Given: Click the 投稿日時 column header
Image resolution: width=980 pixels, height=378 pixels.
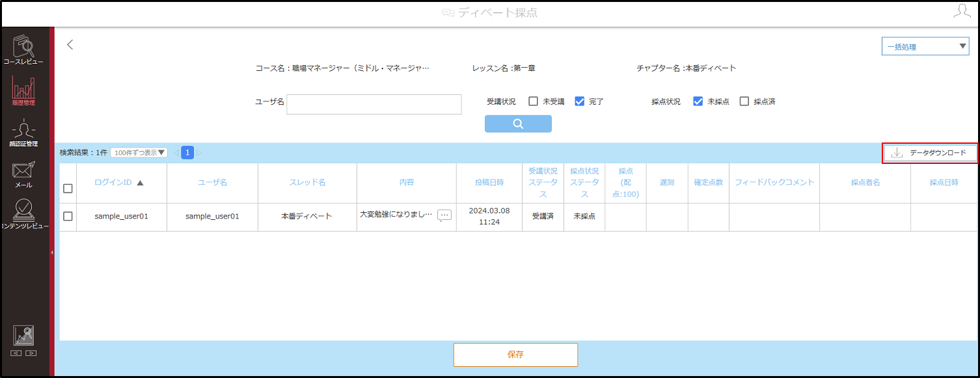Looking at the screenshot, I should click(x=489, y=183).
